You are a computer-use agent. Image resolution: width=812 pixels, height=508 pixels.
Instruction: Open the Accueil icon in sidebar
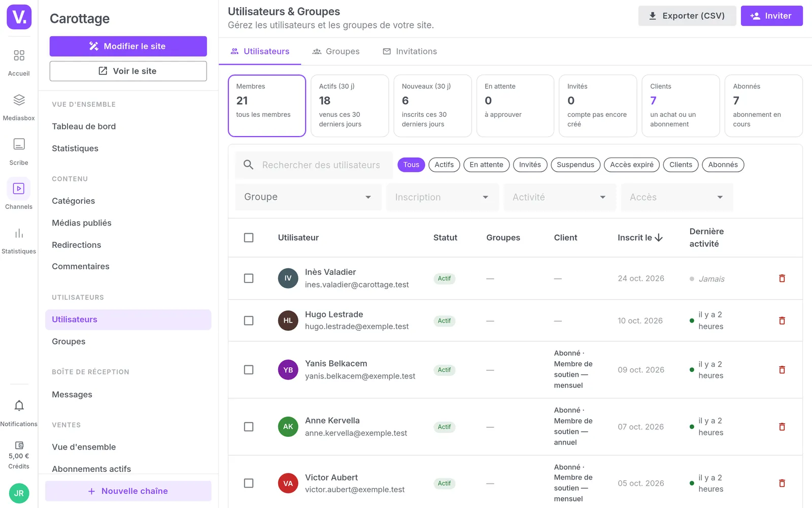(x=19, y=55)
